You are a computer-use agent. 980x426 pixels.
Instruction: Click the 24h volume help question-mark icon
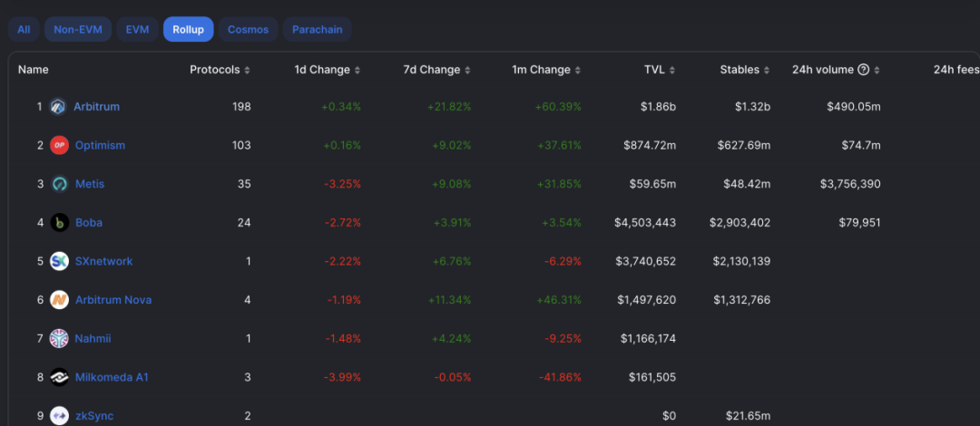click(x=863, y=70)
